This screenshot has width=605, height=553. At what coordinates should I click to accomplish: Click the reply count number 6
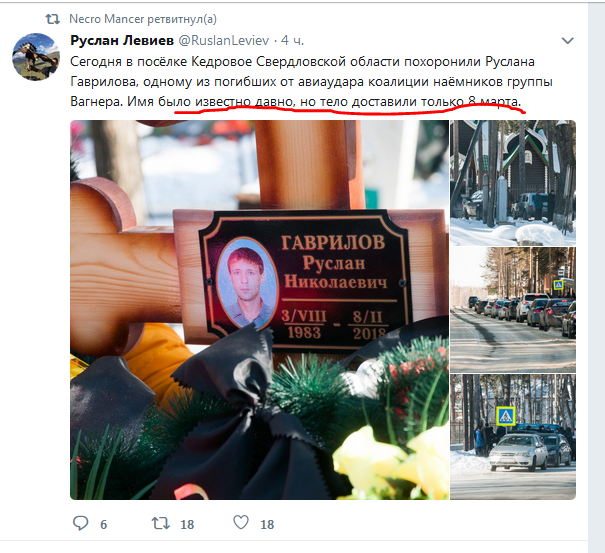(103, 524)
